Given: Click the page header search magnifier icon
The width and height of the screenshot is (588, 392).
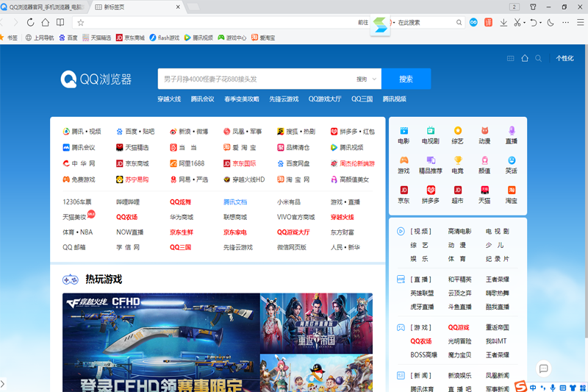Looking at the screenshot, I should [x=539, y=58].
